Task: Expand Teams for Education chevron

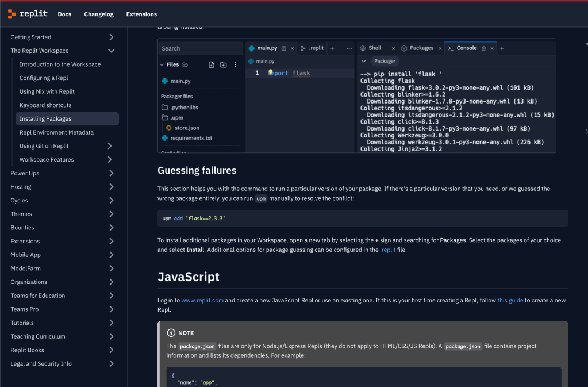Action: point(112,296)
